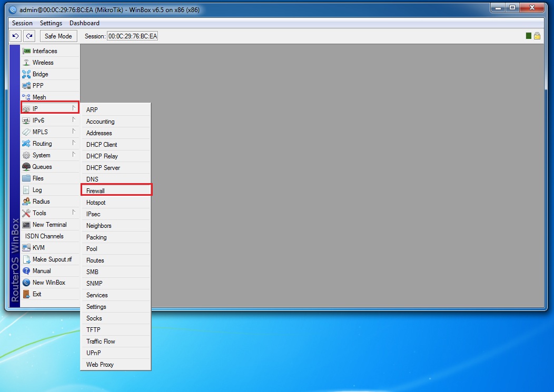Image resolution: width=554 pixels, height=392 pixels.
Task: Expand the Routing submenu arrow
Action: click(x=74, y=143)
